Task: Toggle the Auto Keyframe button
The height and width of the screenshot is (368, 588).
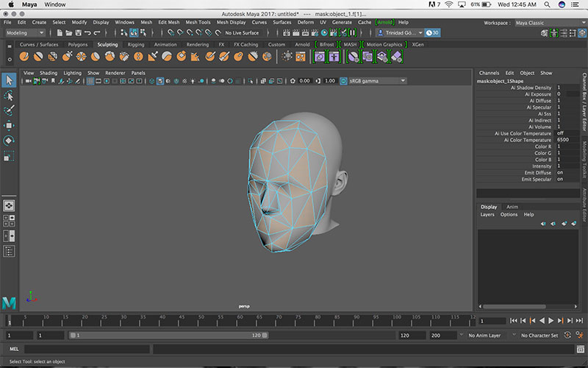Action: click(567, 335)
